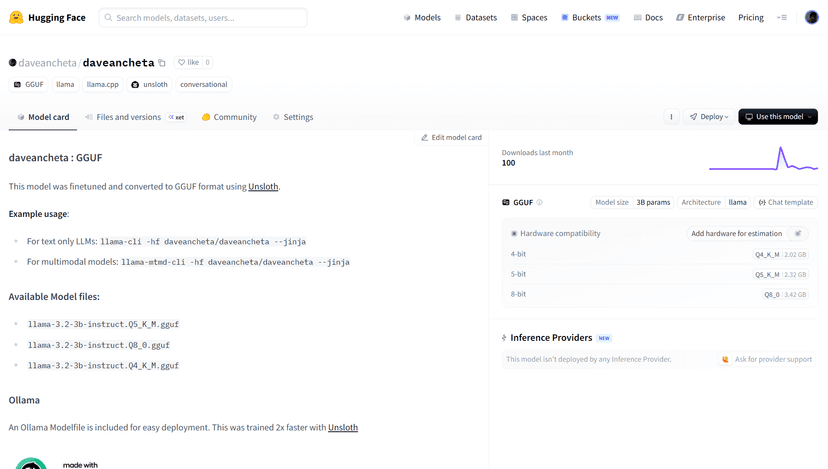Open the Enterprise page

point(701,17)
